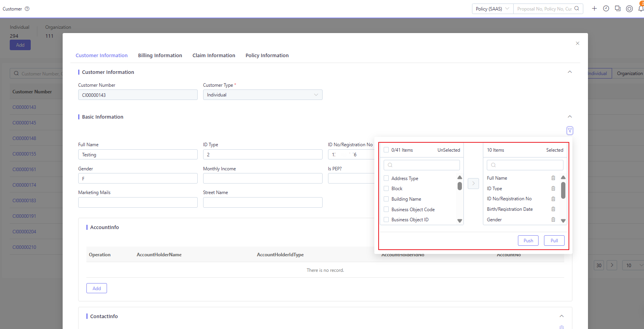Open the notifications bell
Viewport: 644px width, 329px height.
(x=641, y=9)
